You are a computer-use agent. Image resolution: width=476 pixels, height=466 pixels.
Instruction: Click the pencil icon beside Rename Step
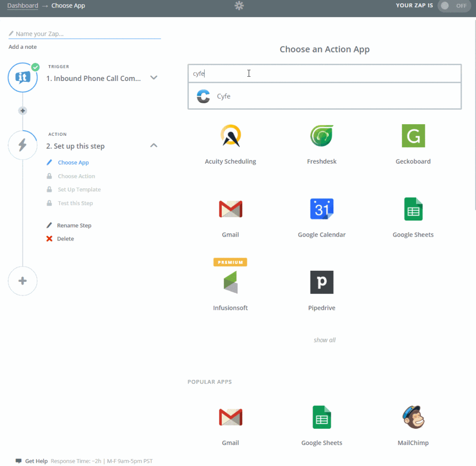(49, 226)
